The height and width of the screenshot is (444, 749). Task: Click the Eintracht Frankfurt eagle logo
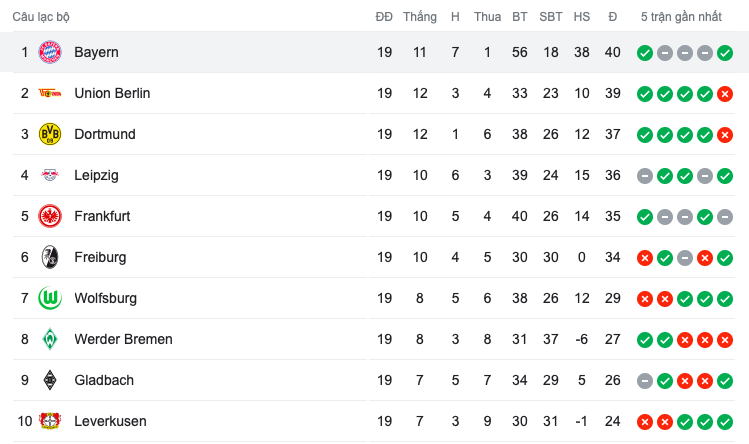(49, 216)
